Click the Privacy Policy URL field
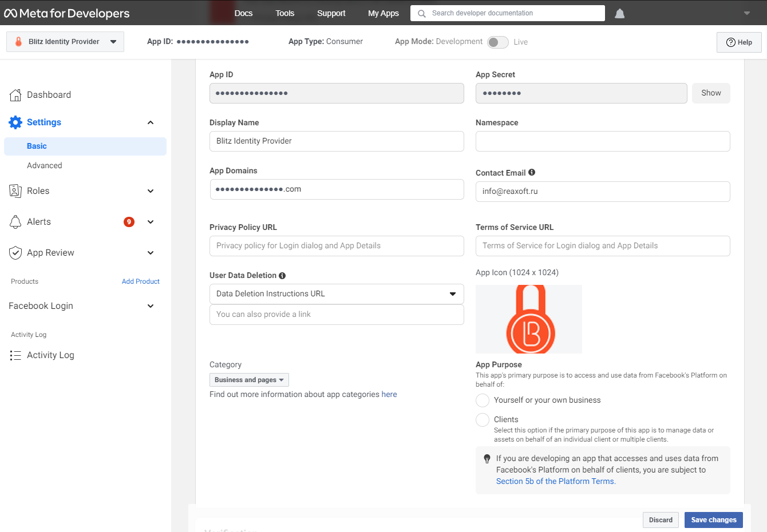The width and height of the screenshot is (767, 532). [x=337, y=246]
